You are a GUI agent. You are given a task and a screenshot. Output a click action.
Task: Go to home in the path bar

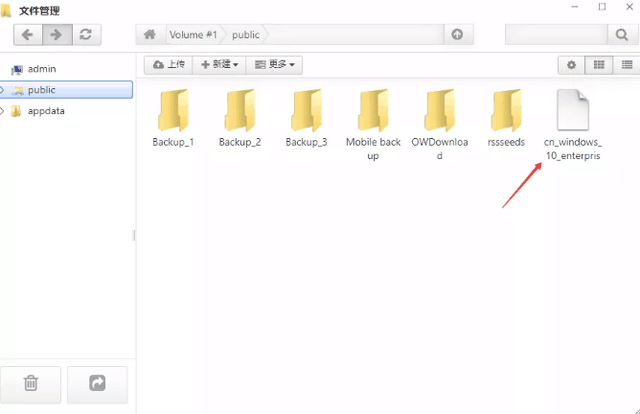point(150,35)
